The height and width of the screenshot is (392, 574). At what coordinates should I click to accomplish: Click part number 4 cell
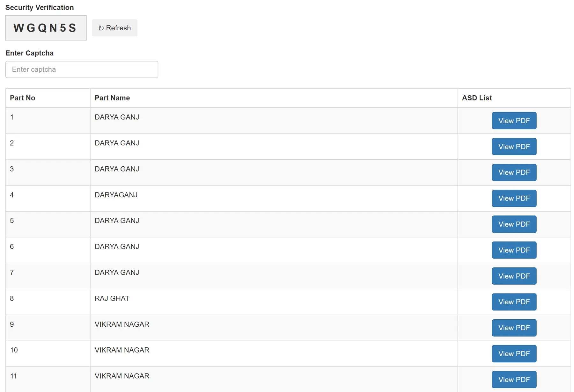pos(48,198)
